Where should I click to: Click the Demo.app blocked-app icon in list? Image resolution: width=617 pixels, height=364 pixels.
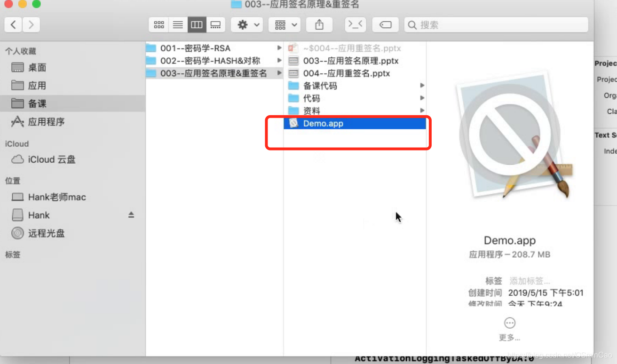click(x=293, y=123)
